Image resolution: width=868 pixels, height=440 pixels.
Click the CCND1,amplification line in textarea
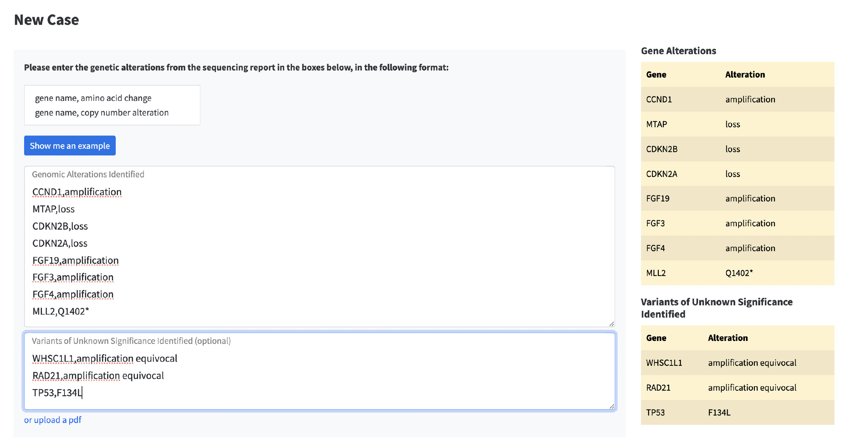(77, 192)
